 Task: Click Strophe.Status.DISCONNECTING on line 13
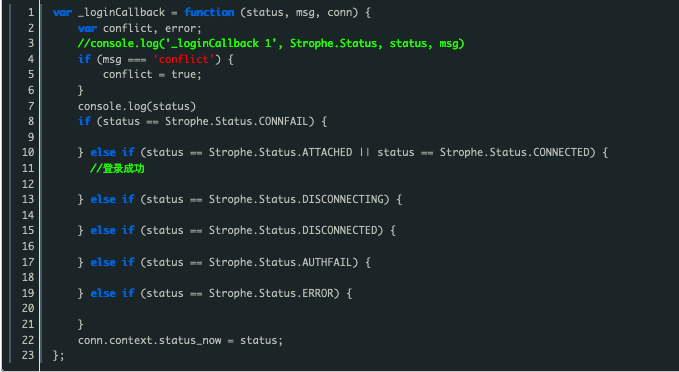point(297,200)
